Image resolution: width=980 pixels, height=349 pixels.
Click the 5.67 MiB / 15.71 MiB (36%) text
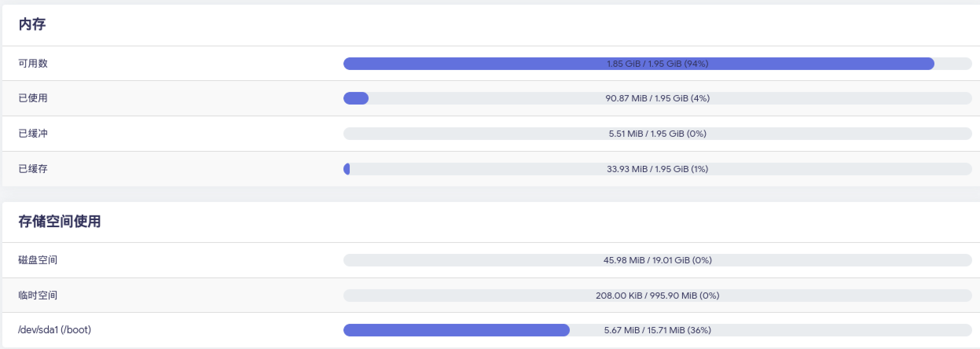pos(657,330)
